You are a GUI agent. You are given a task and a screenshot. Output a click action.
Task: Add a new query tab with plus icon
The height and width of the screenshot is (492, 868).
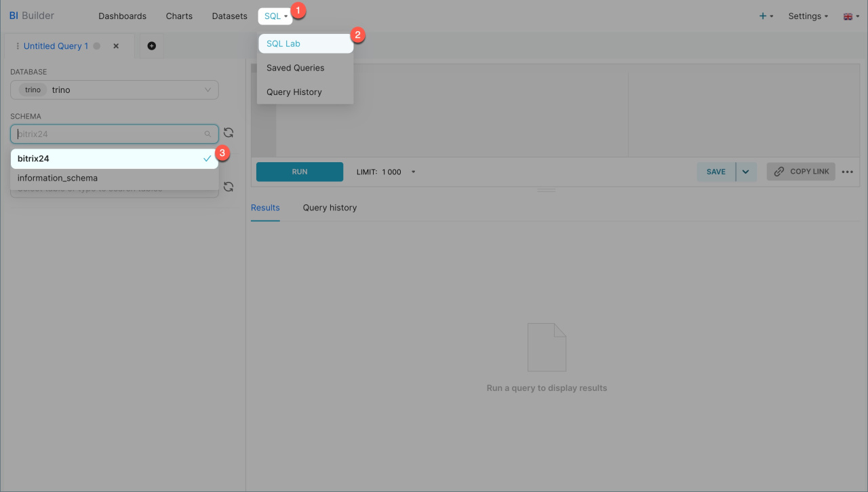[151, 46]
